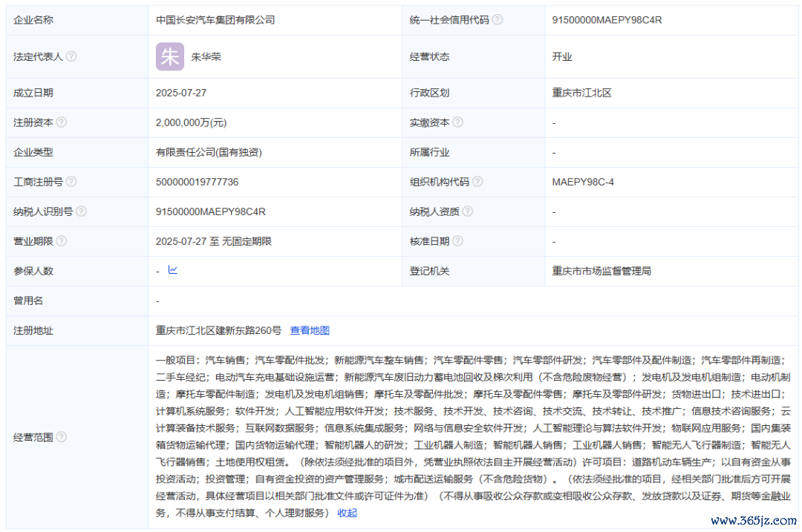
Task: Click the help icon beside 营业期限
Action: click(62, 240)
